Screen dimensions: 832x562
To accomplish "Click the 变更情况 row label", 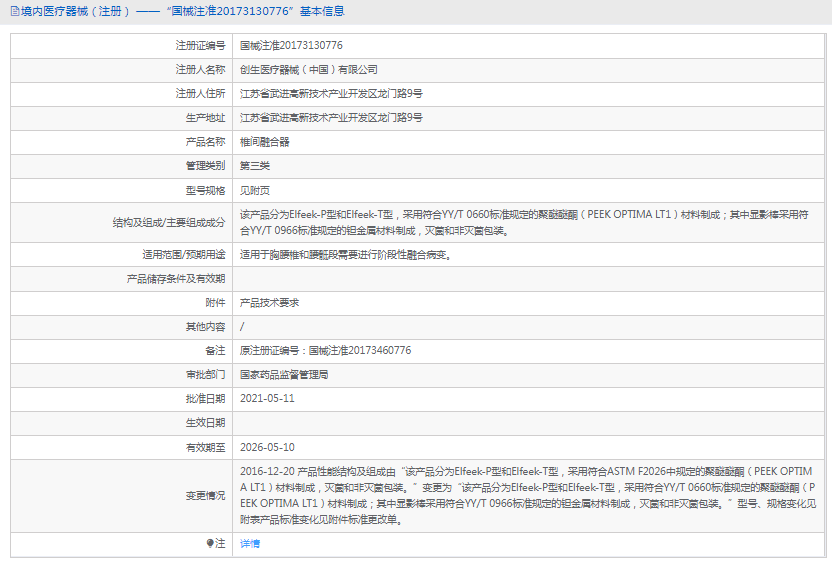I will pos(205,496).
